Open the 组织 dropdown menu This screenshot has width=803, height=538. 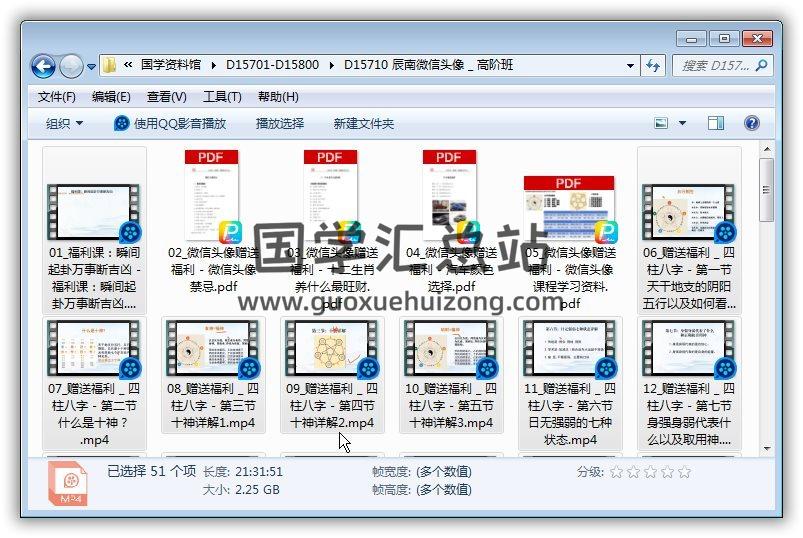click(x=64, y=123)
